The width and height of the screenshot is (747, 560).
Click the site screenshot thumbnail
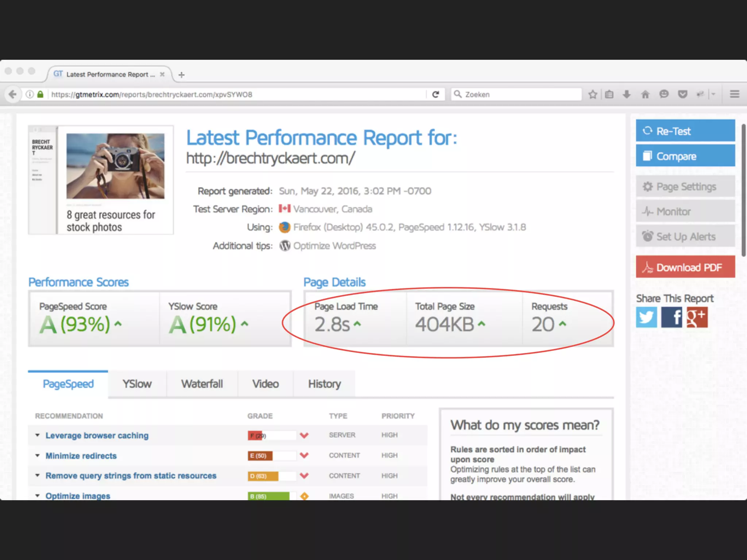(x=101, y=180)
